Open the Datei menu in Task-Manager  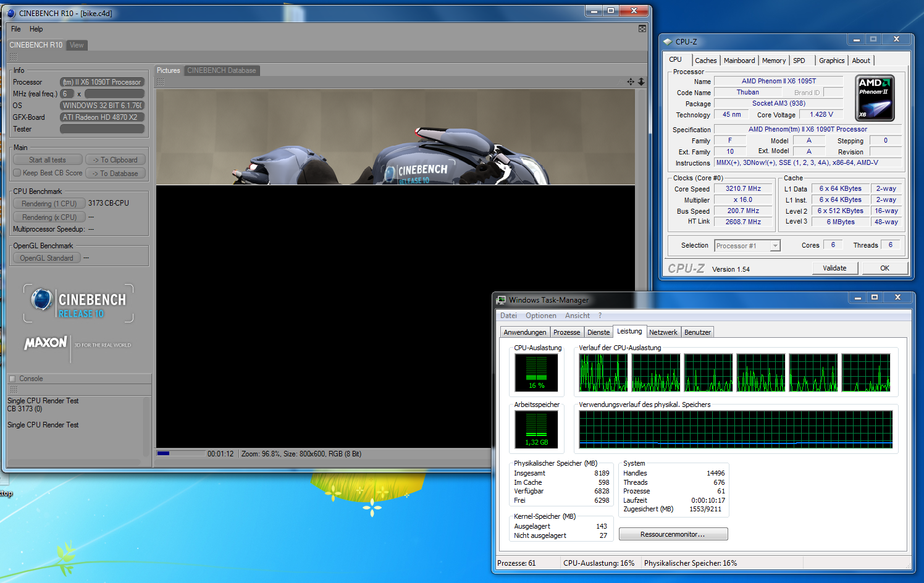508,316
